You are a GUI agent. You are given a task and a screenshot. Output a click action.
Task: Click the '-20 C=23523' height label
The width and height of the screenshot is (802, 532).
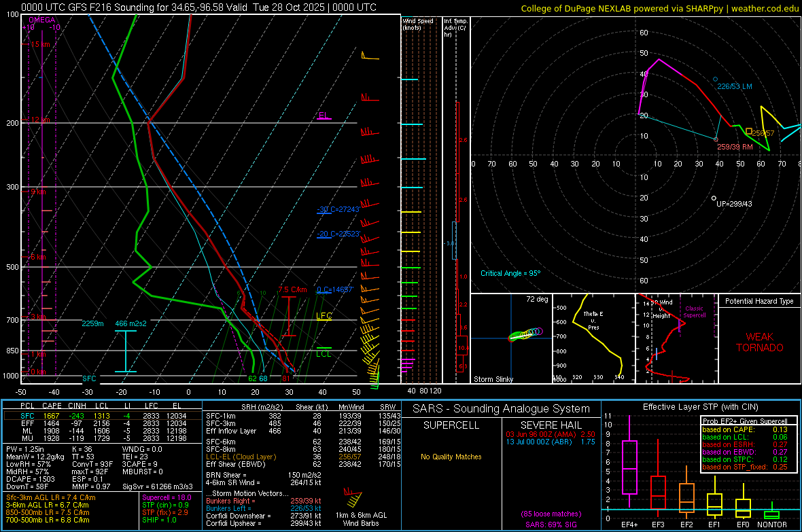[338, 234]
